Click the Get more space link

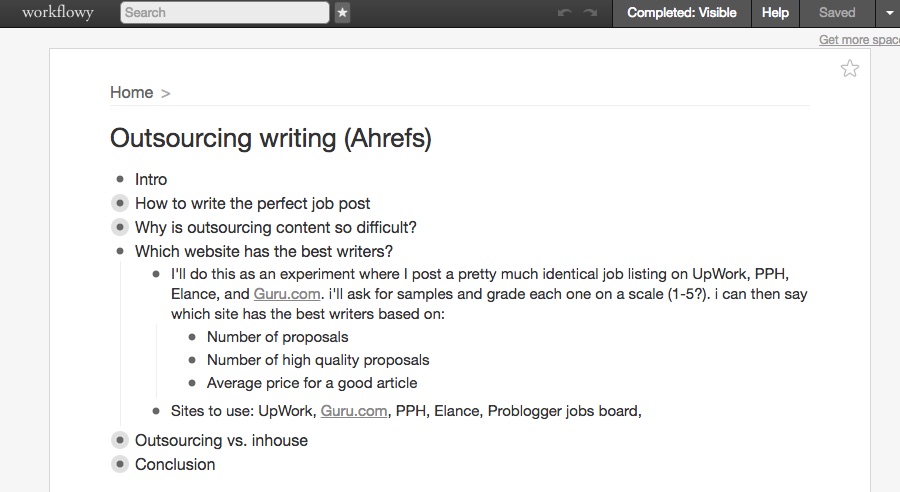click(859, 40)
